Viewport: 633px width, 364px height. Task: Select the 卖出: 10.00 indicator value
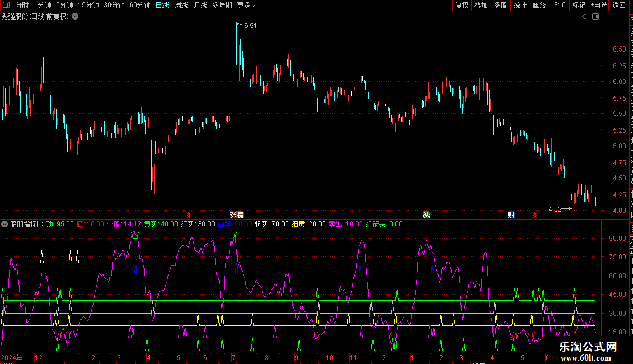pos(346,224)
